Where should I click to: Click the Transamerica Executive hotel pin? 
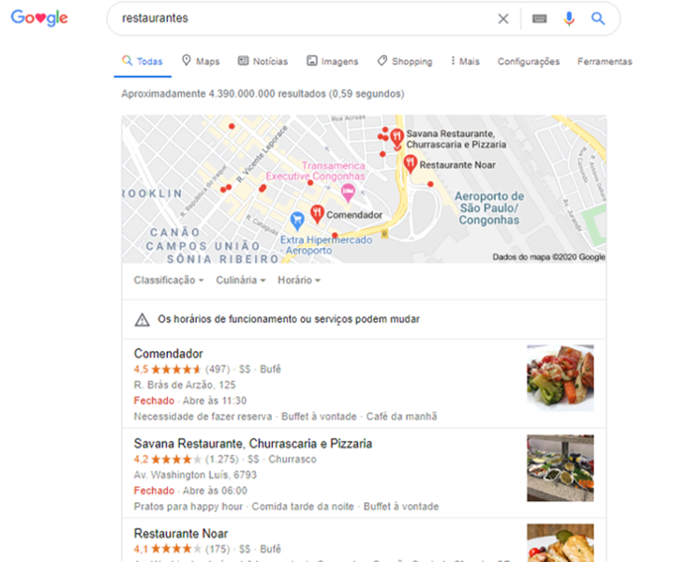click(x=348, y=193)
